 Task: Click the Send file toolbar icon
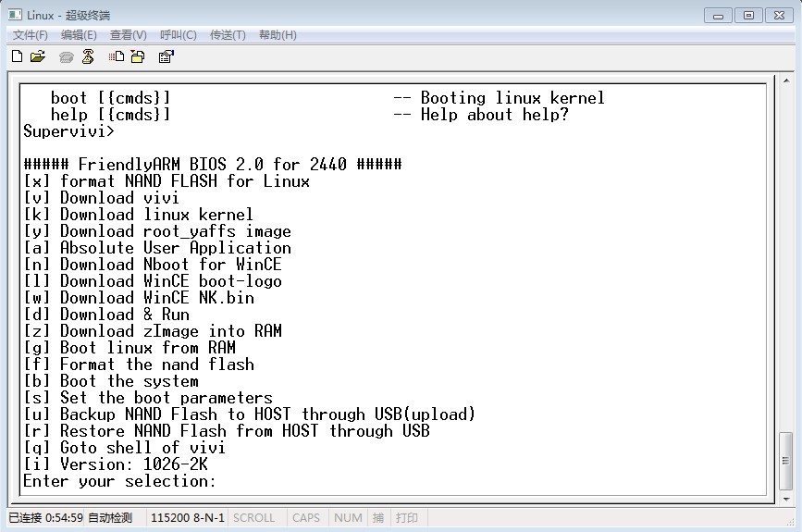coord(117,56)
